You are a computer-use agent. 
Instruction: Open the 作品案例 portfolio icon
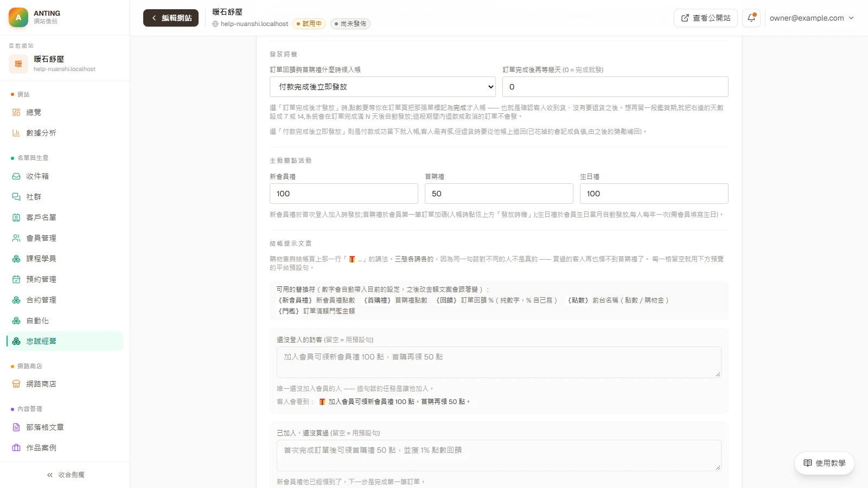click(16, 448)
